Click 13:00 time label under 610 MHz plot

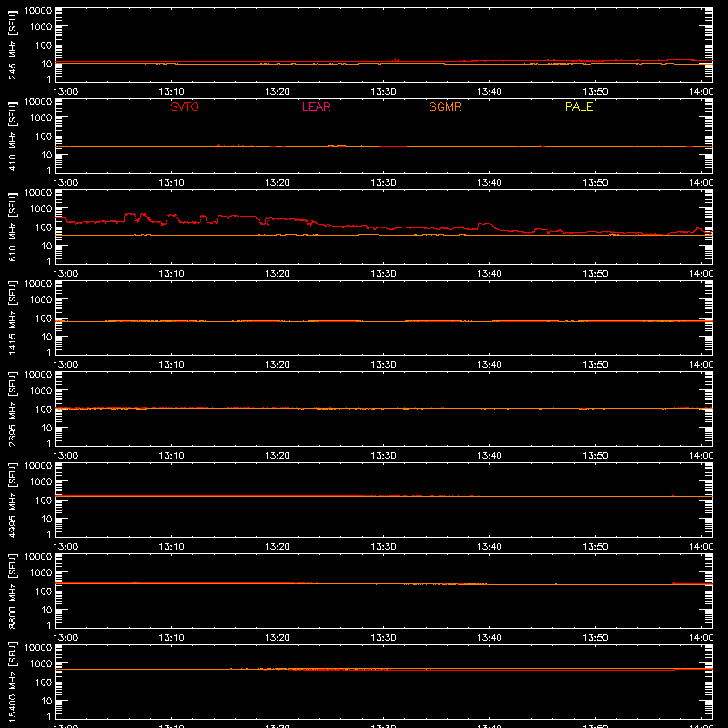tap(66, 274)
